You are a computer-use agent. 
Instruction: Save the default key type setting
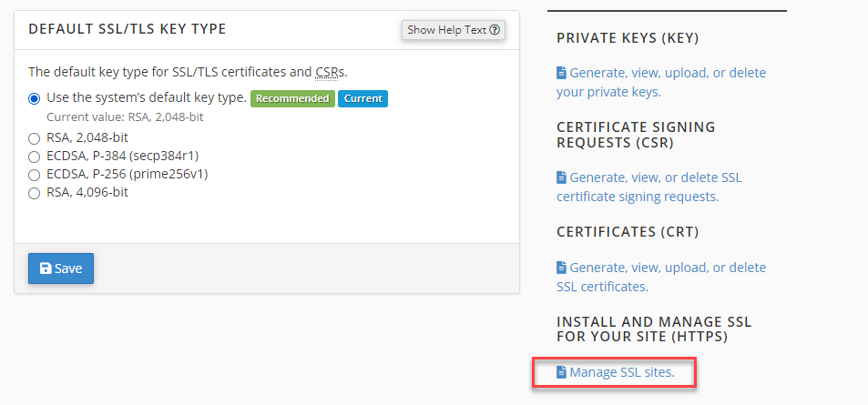61,268
